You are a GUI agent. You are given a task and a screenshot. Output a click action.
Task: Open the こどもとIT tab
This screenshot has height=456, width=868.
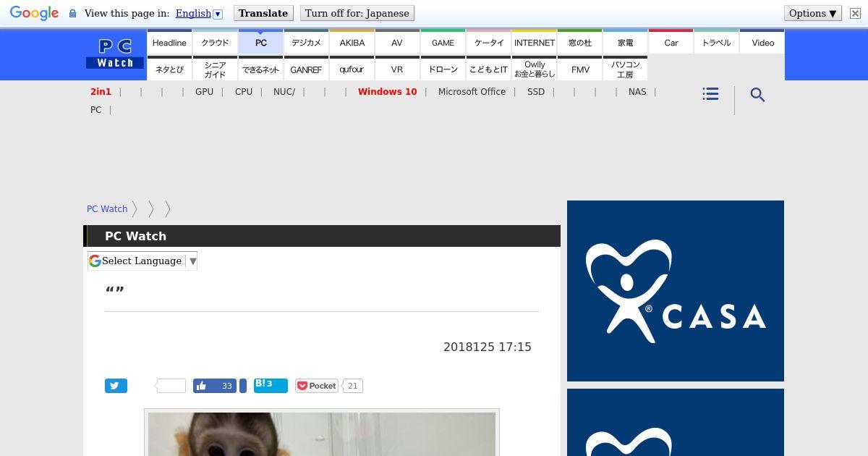click(x=489, y=69)
